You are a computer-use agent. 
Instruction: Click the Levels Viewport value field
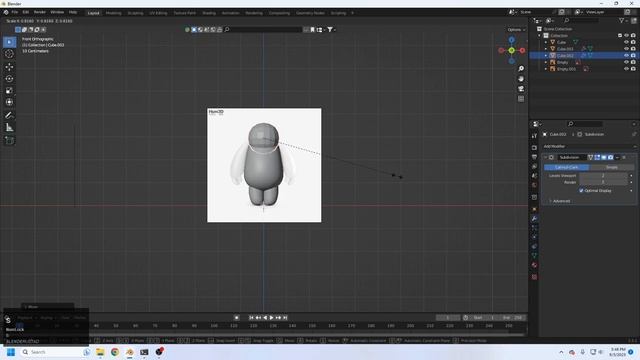603,176
